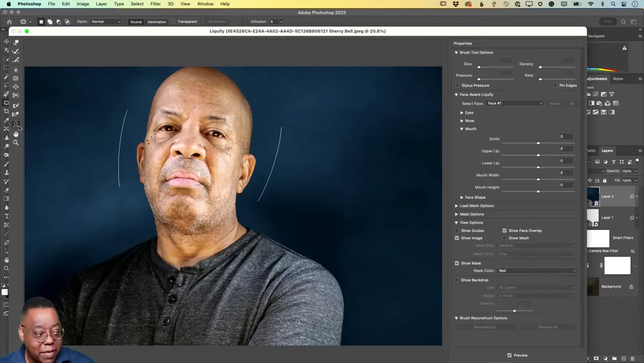Select the Pen tool in main toolbar

click(x=6, y=243)
